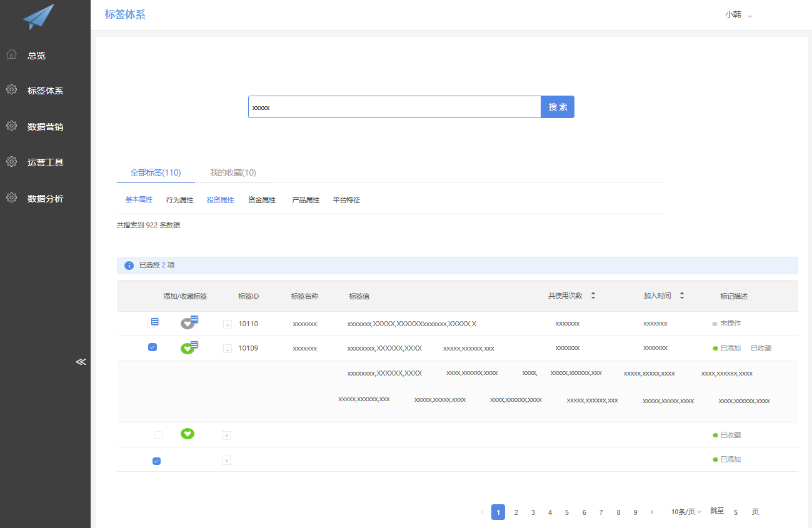
Task: Open 数据分析 in sidebar menu
Action: [45, 199]
